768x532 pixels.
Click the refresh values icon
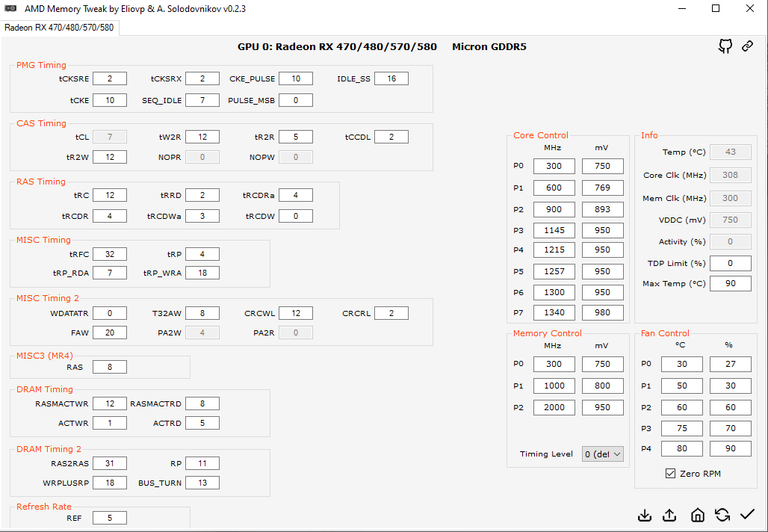tap(722, 515)
